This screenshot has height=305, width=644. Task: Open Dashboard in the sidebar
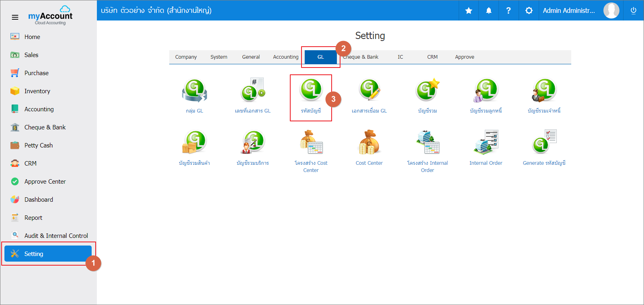tap(48, 200)
